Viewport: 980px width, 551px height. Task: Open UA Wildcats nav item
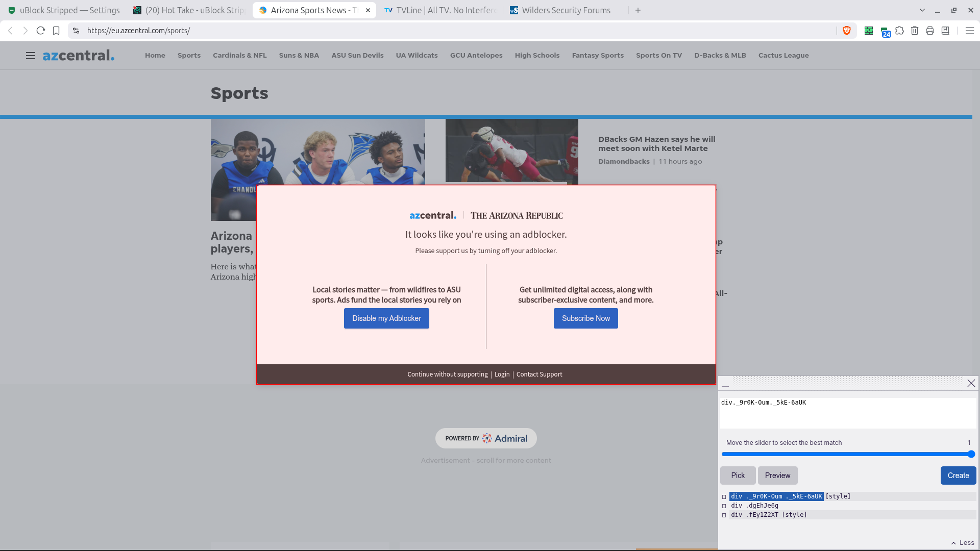click(417, 56)
